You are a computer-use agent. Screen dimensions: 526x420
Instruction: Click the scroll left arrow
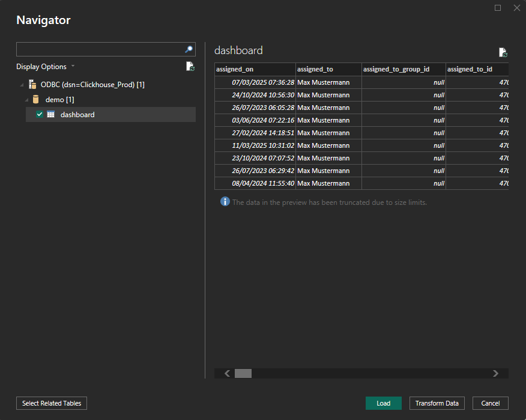click(x=227, y=373)
